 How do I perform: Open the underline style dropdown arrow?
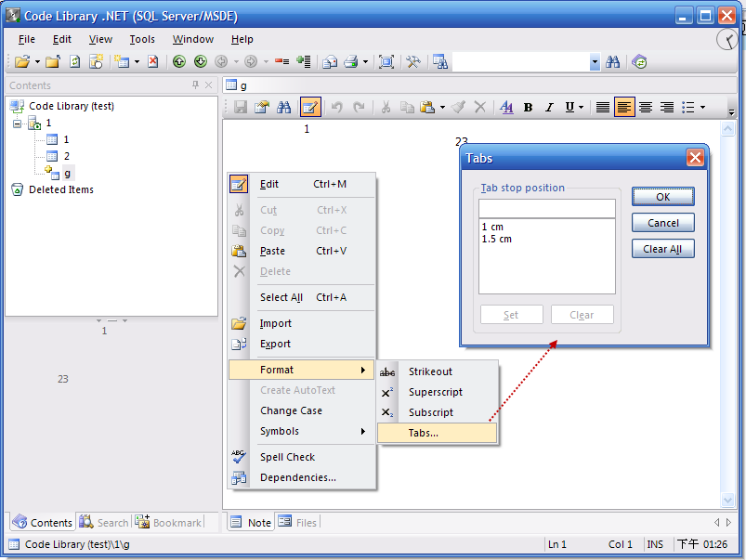[581, 108]
